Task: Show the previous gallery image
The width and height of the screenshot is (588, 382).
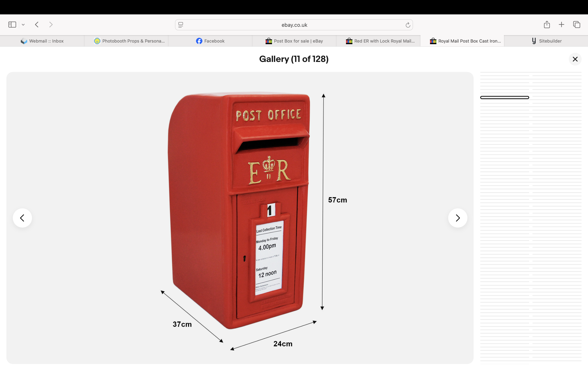Action: coord(22,218)
